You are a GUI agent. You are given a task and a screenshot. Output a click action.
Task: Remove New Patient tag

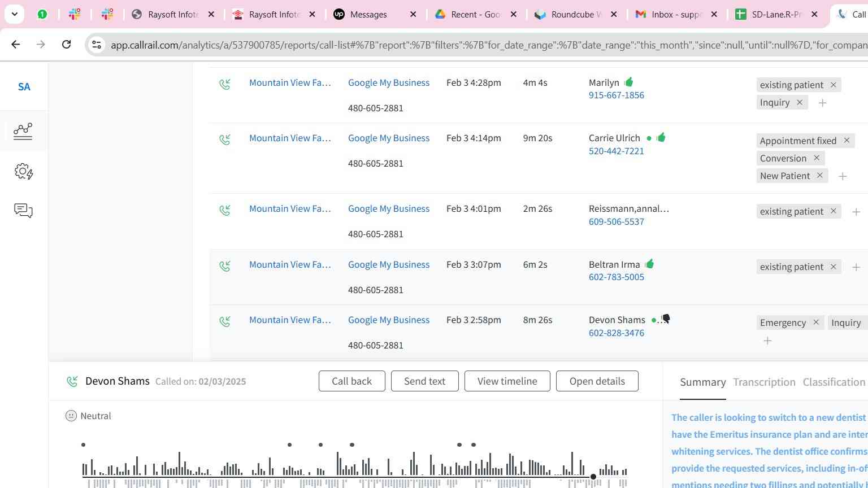[x=820, y=175]
